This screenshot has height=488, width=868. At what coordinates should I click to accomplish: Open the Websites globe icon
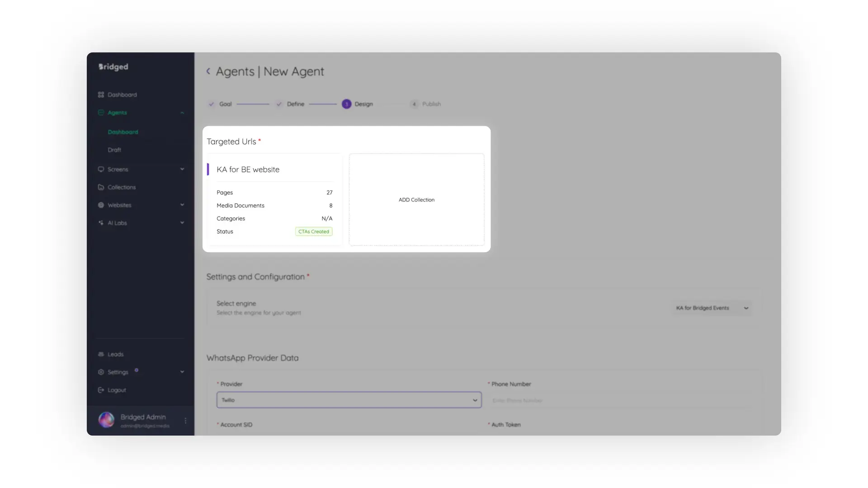[x=101, y=205]
